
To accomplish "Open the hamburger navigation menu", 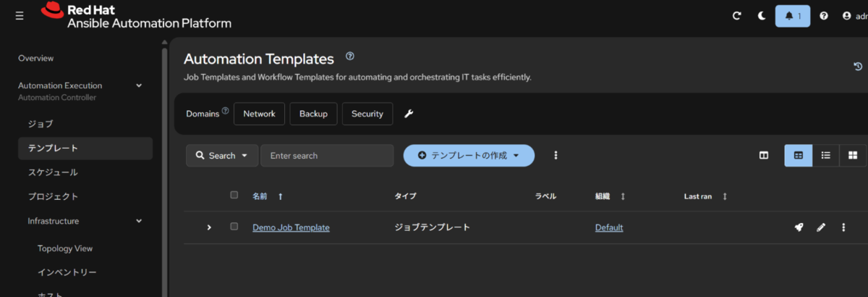I will pos(20,16).
